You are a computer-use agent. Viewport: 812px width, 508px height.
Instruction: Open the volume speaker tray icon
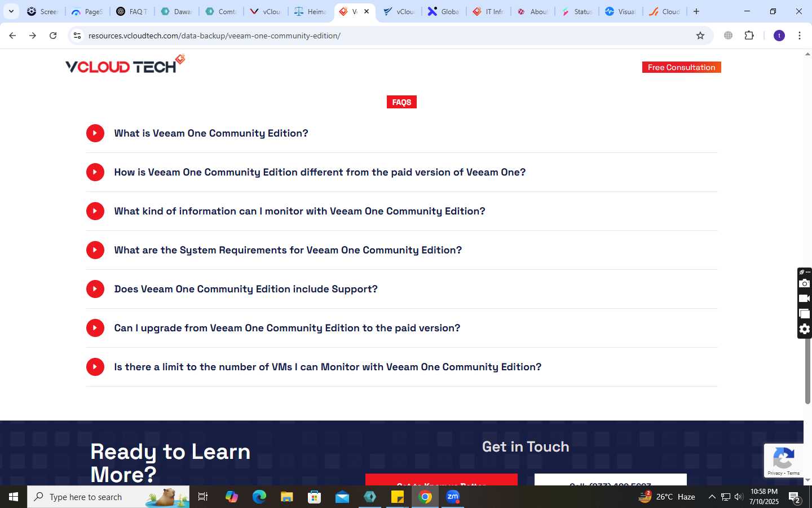click(739, 497)
